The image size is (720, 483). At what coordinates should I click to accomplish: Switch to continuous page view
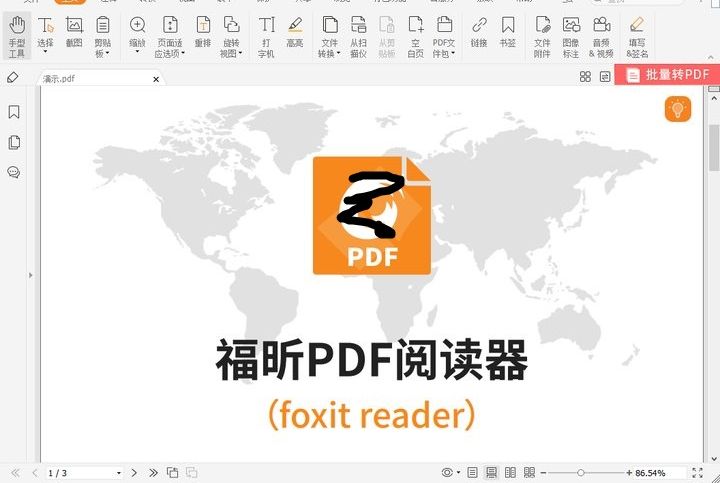[491, 472]
